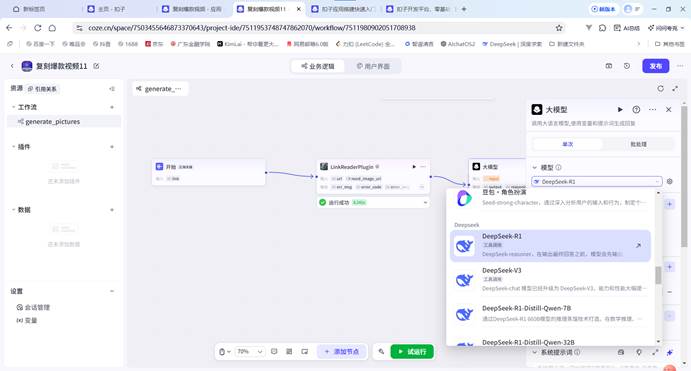Collapse the 模型 section chevron
Image resolution: width=691 pixels, height=371 pixels.
point(535,167)
